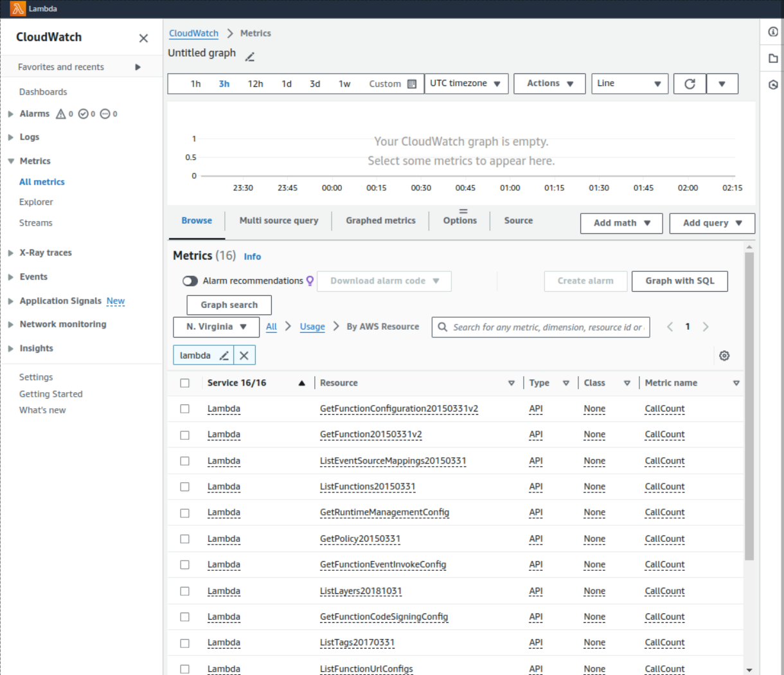Check the GetFunctionConfiguration20150331v2 row checkbox
784x675 pixels.
(185, 409)
